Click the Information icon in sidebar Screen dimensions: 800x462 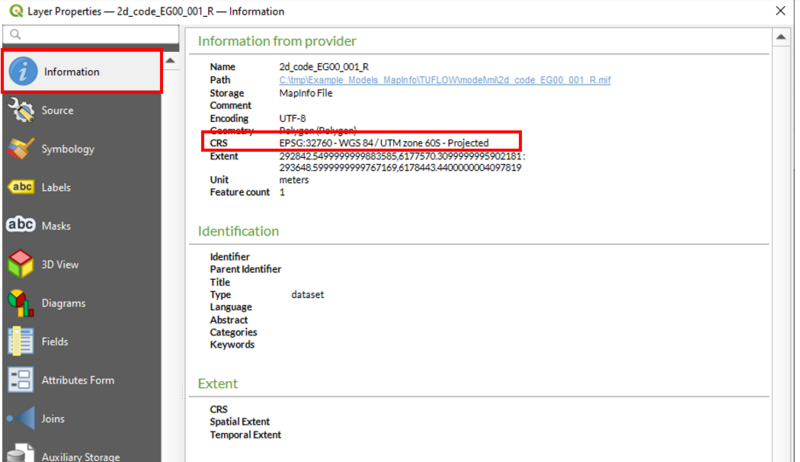pyautogui.click(x=24, y=72)
